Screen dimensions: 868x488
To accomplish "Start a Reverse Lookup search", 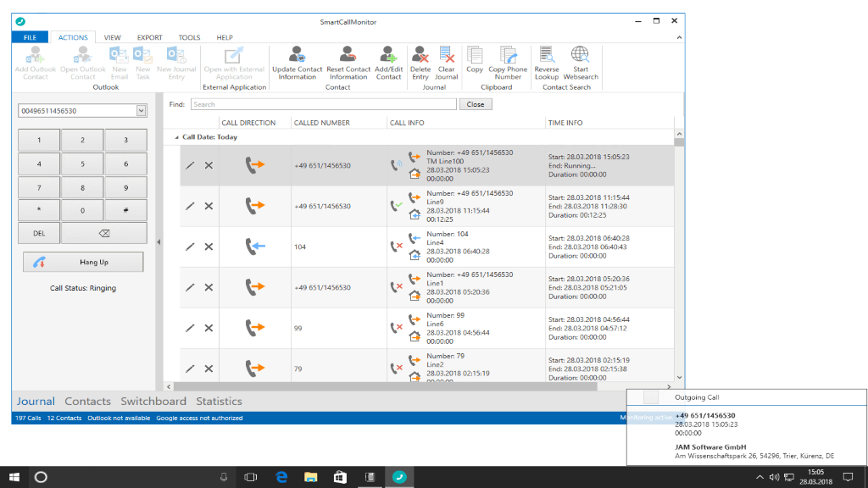I will [547, 63].
